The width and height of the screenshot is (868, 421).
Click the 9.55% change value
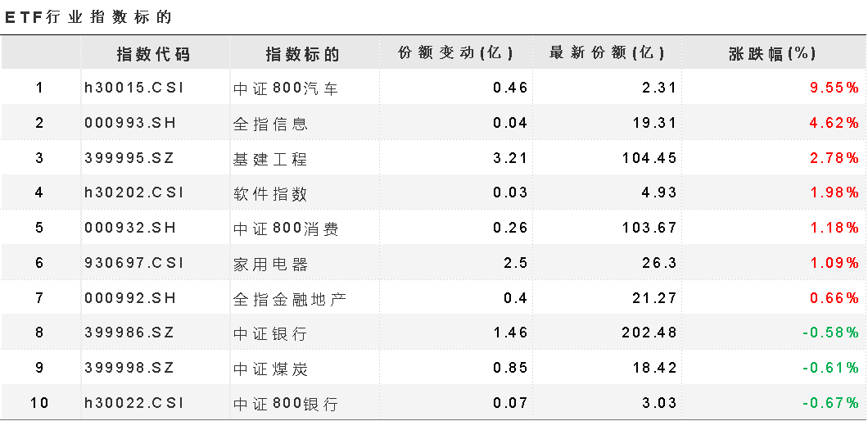click(x=834, y=88)
